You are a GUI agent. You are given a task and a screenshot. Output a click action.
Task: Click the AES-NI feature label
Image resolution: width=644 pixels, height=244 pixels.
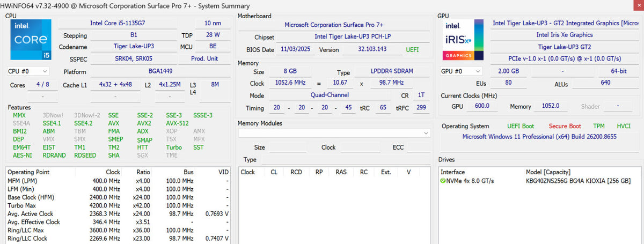[22, 156]
